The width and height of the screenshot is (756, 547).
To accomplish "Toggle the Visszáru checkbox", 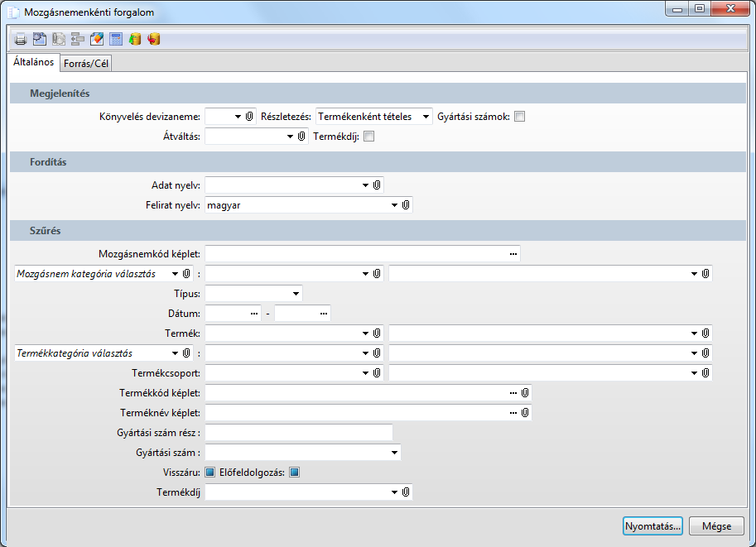I will click(210, 473).
